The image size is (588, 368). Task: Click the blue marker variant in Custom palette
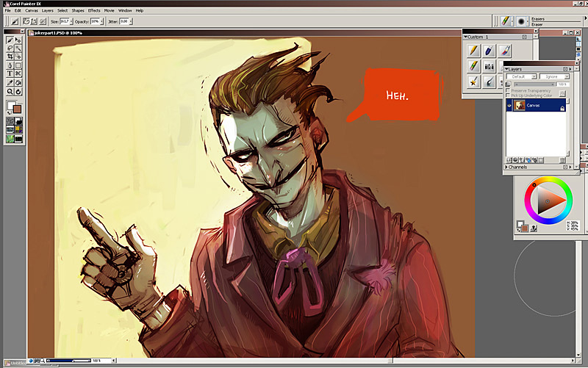pos(489,50)
